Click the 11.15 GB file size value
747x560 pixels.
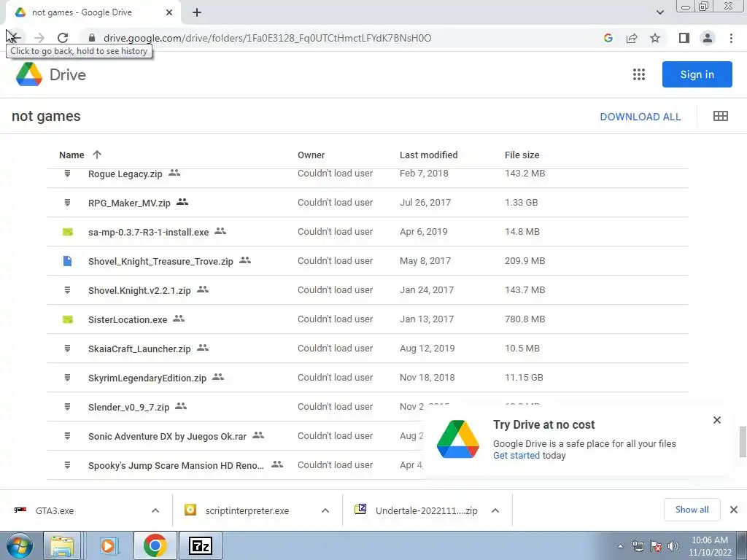524,378
